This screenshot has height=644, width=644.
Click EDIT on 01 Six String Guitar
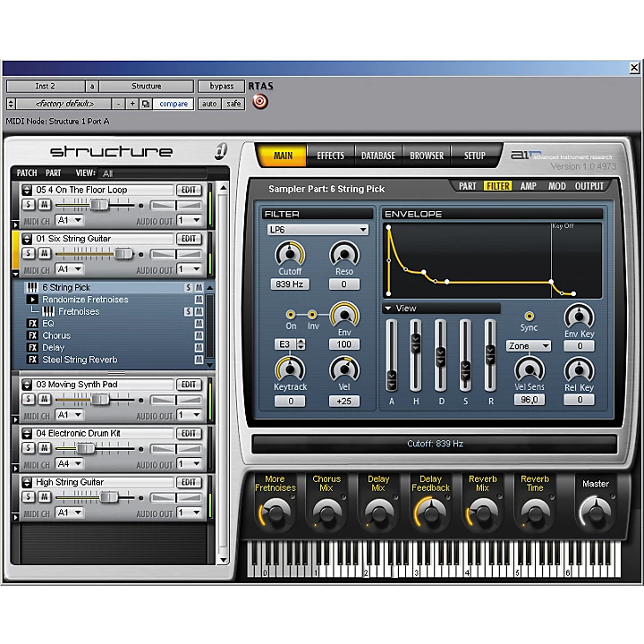[189, 239]
